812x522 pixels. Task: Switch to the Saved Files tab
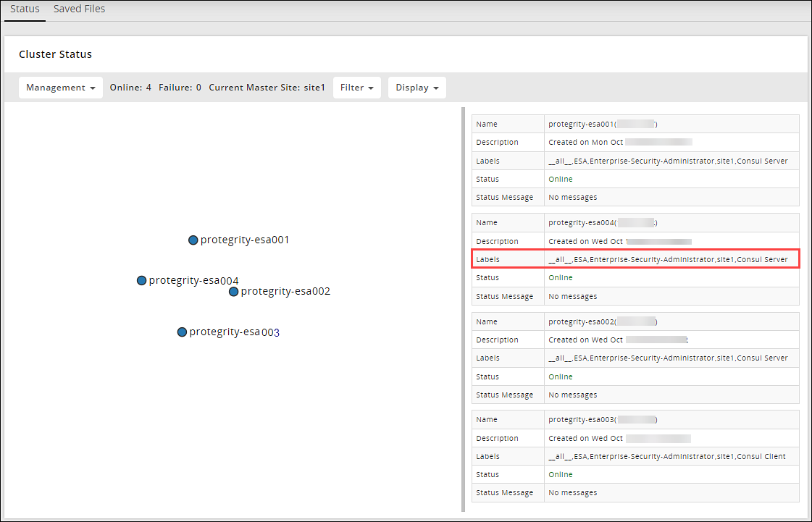point(79,8)
